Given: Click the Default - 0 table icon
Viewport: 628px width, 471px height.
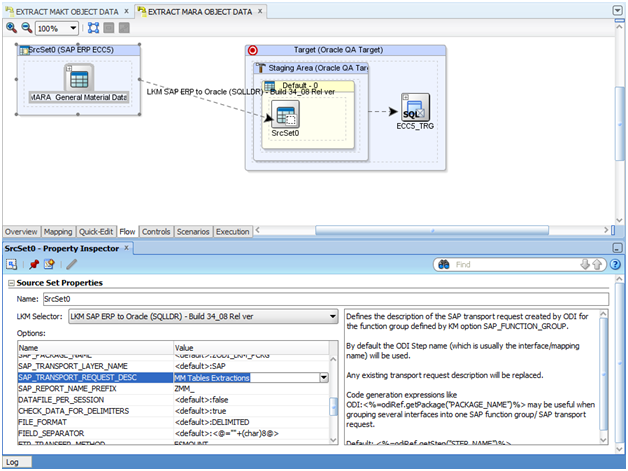Looking at the screenshot, I should pyautogui.click(x=270, y=86).
